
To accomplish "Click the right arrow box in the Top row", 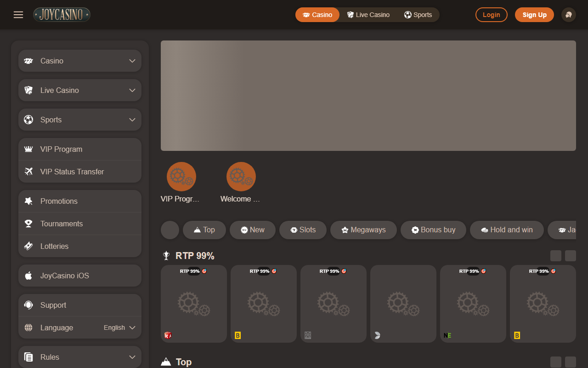I will pyautogui.click(x=571, y=362).
